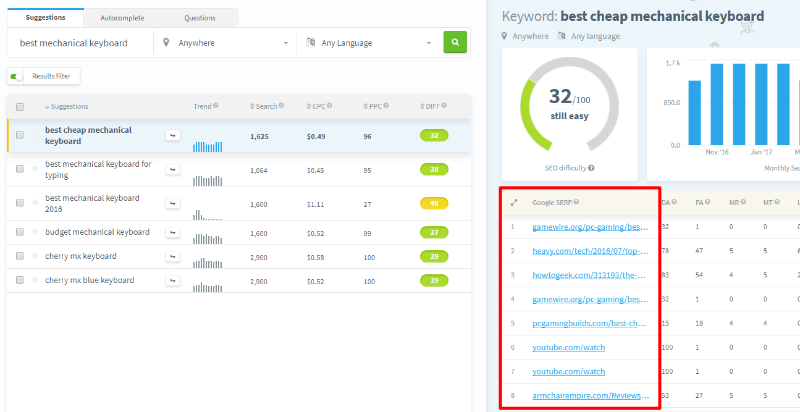Click arrow button for best mechanical keyboard for typing
This screenshot has width=800, height=412.
click(x=172, y=169)
